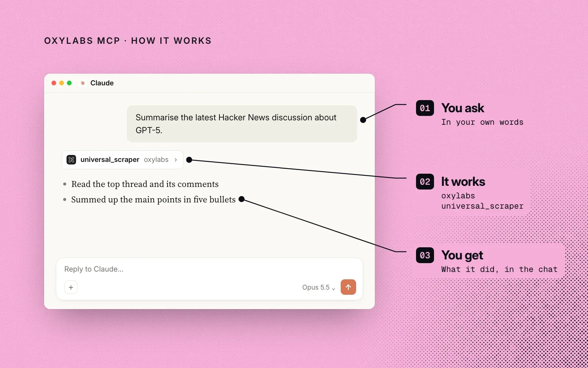The width and height of the screenshot is (588, 368).
Task: Click the Claude starburst logo in title bar
Action: click(x=83, y=83)
